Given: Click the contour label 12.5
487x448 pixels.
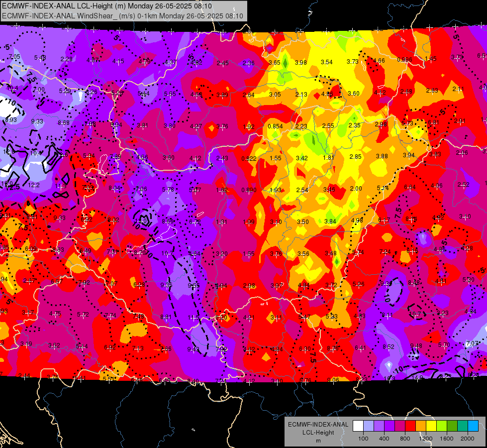Looking at the screenshot, I should 12,187.
